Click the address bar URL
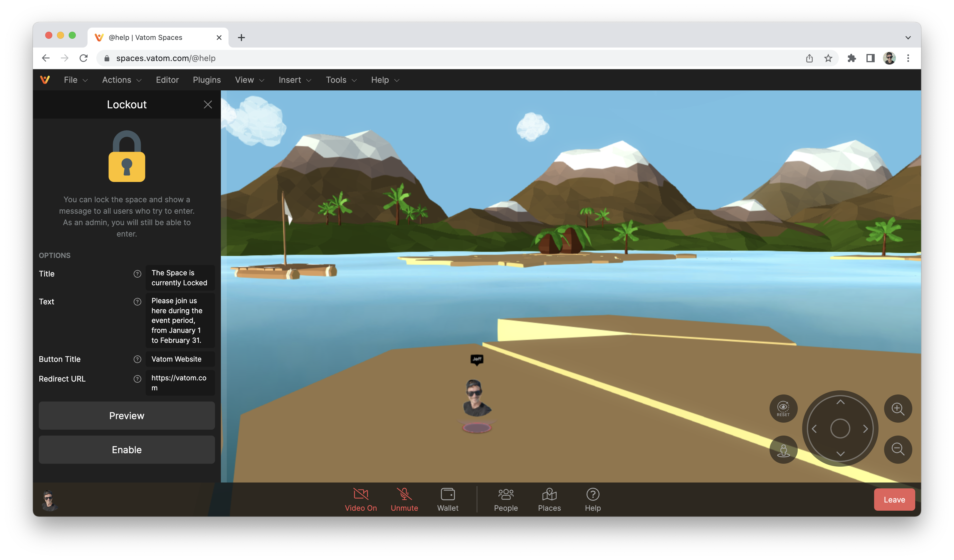Viewport: 954px width, 560px height. [x=166, y=58]
